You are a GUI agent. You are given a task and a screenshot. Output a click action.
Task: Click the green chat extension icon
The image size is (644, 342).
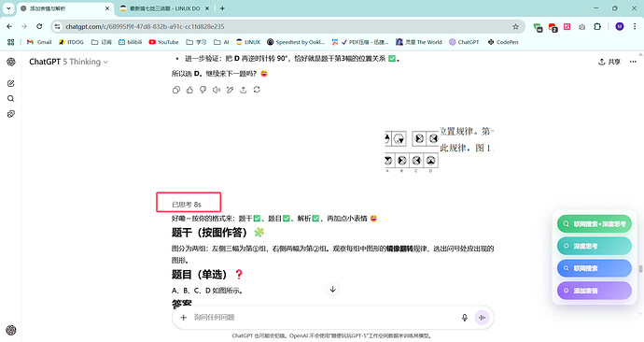point(538,27)
